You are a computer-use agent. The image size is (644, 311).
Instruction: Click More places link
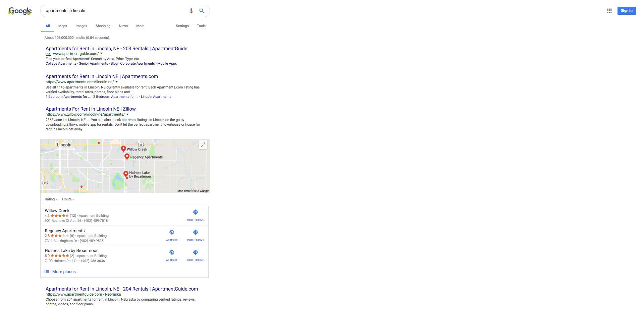point(64,272)
